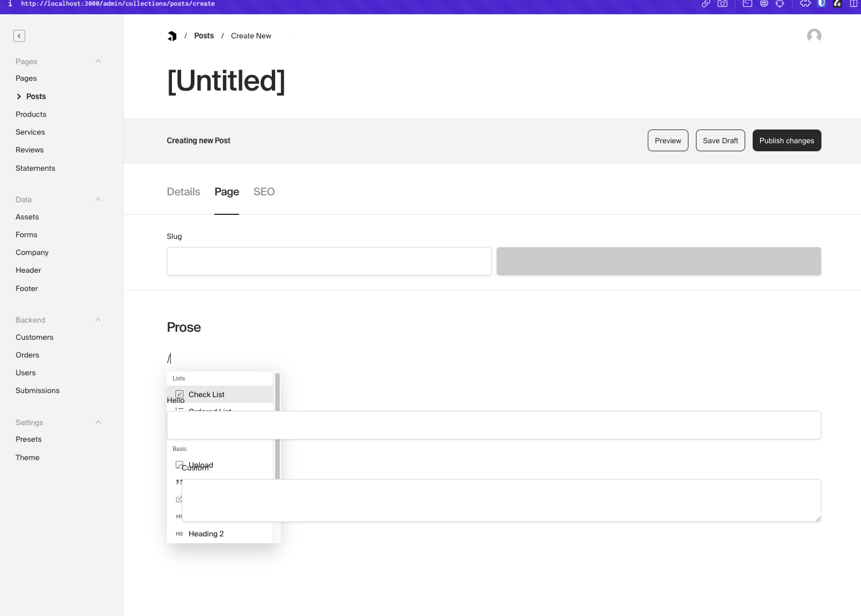Click the terminal icon in the browser toolbar
The height and width of the screenshot is (616, 861).
(747, 4)
